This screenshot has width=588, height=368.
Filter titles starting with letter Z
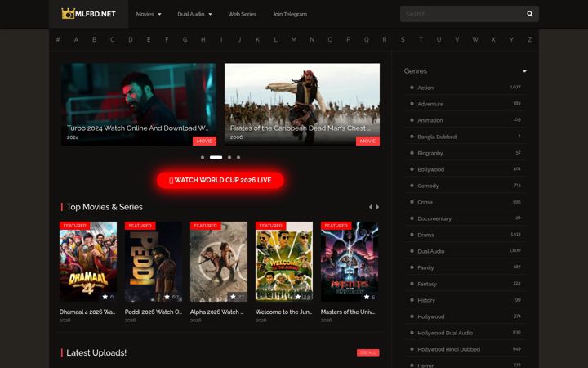click(x=529, y=39)
